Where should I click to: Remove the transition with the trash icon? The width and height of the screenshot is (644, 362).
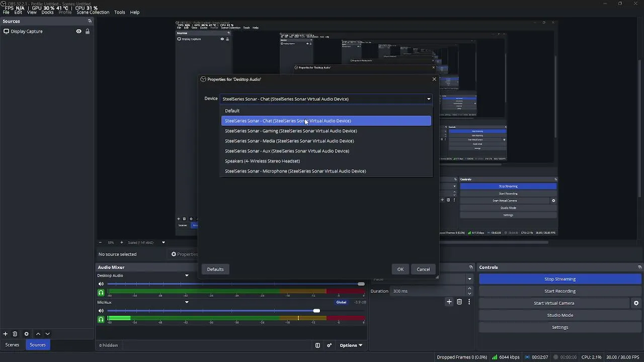coord(459,302)
